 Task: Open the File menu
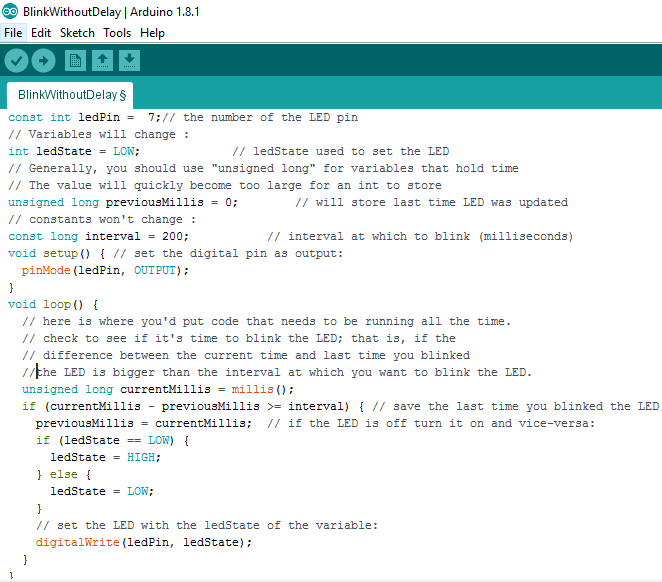pyautogui.click(x=13, y=33)
